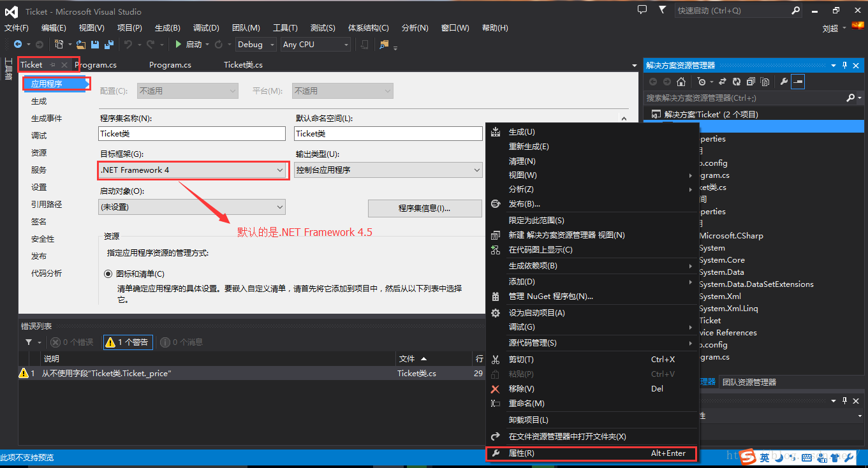Click the Collapse All icon in Solution Explorer
The width and height of the screenshot is (868, 468).
tap(751, 82)
